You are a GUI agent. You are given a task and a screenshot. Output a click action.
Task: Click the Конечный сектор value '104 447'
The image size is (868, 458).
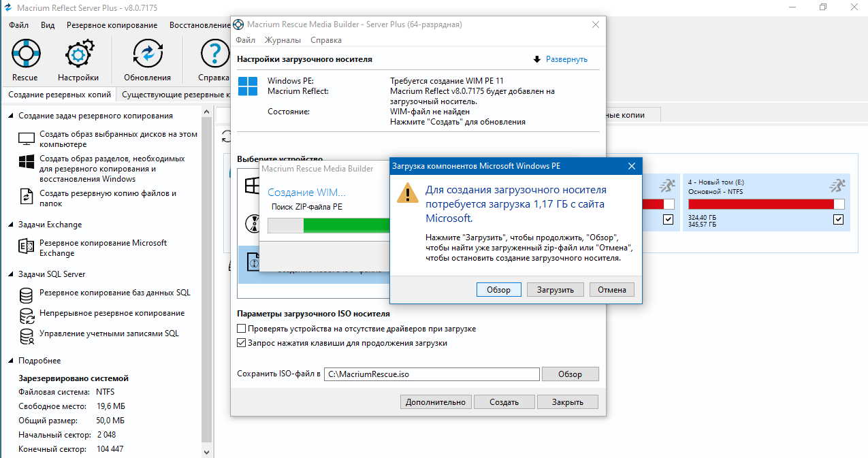(110, 449)
